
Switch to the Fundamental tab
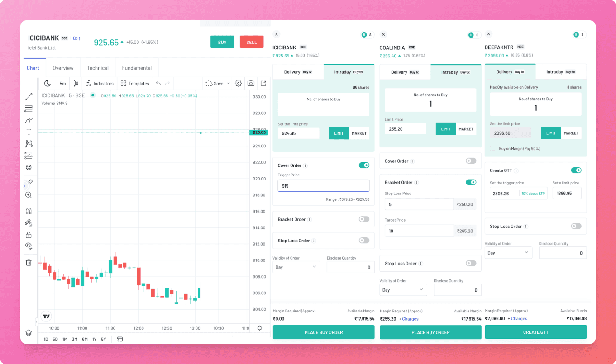137,68
